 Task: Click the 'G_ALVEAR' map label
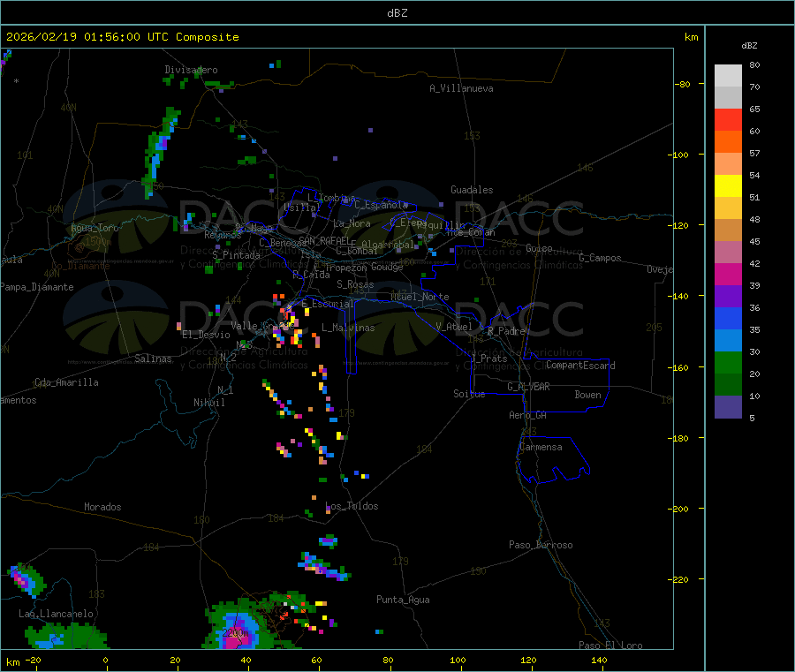pos(529,387)
